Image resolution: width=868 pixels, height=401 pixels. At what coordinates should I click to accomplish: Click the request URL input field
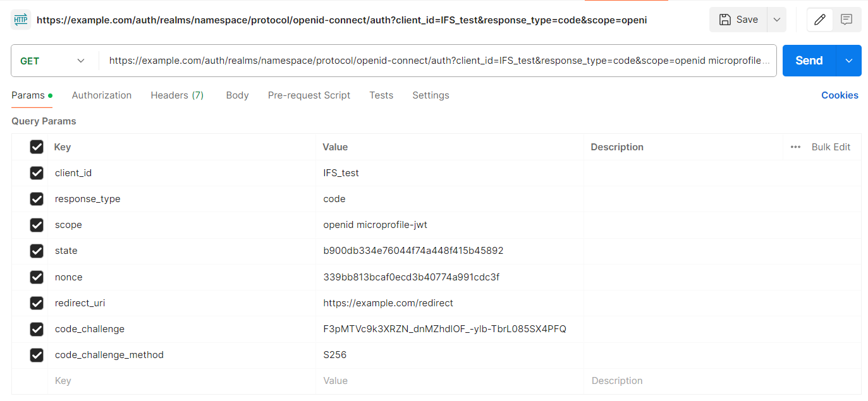(x=436, y=60)
